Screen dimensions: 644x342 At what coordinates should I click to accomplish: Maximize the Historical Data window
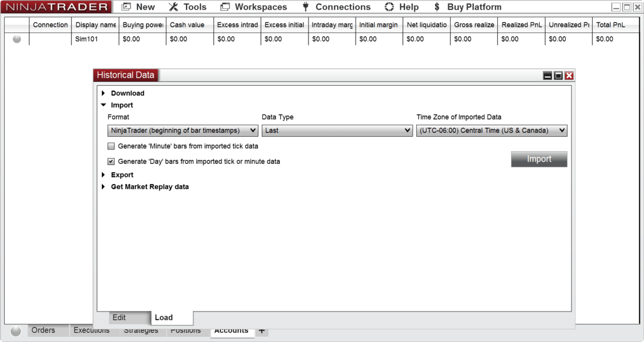tap(558, 75)
